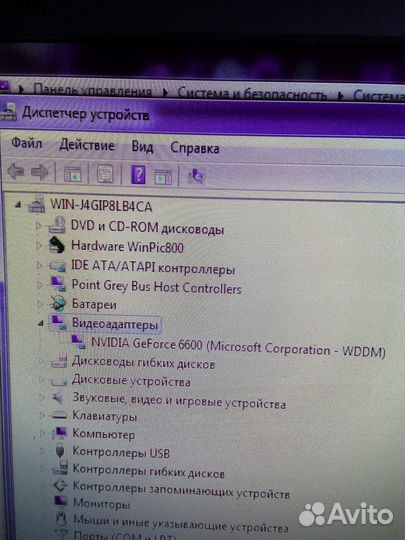Click the show/hide console tree toolbar icon
Screen dimensions: 405x540
[x=73, y=174]
